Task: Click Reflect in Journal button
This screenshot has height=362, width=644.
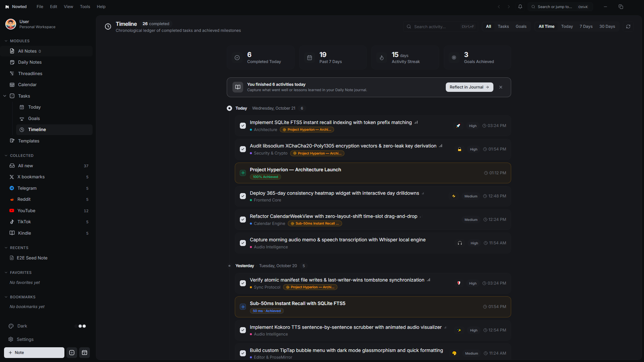Action: coord(469,87)
